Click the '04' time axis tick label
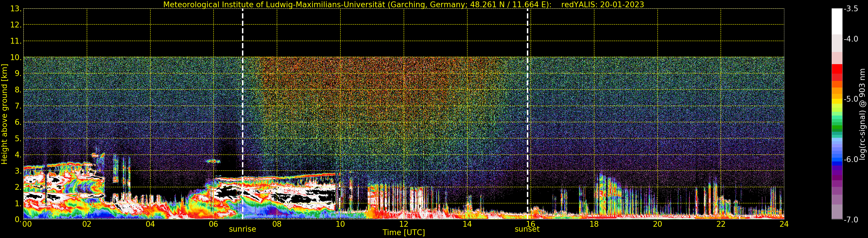The width and height of the screenshot is (868, 238). (x=150, y=224)
